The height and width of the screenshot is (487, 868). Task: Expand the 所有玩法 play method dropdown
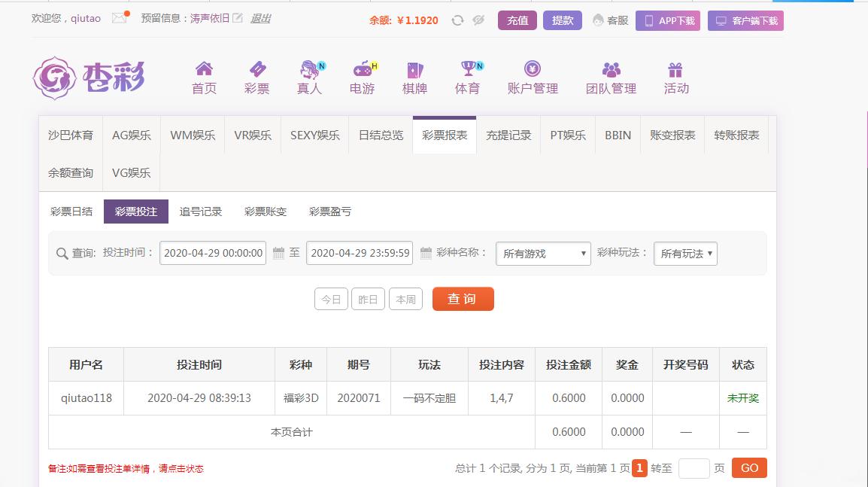(685, 254)
